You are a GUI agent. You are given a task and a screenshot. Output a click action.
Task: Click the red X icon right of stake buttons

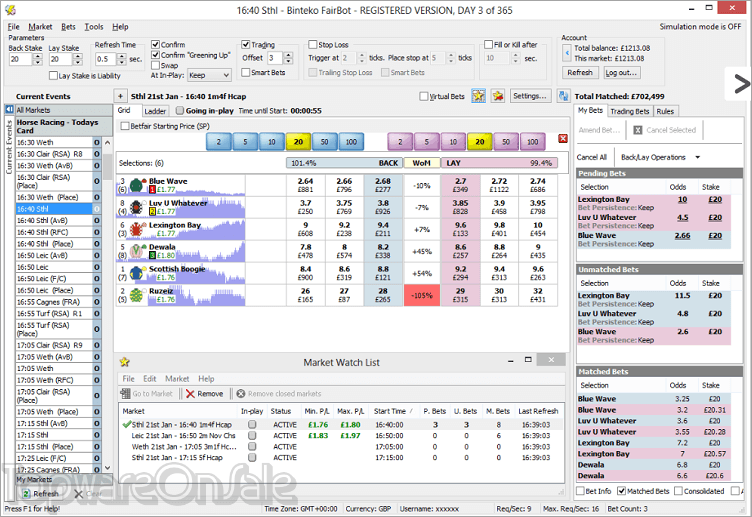(x=563, y=139)
